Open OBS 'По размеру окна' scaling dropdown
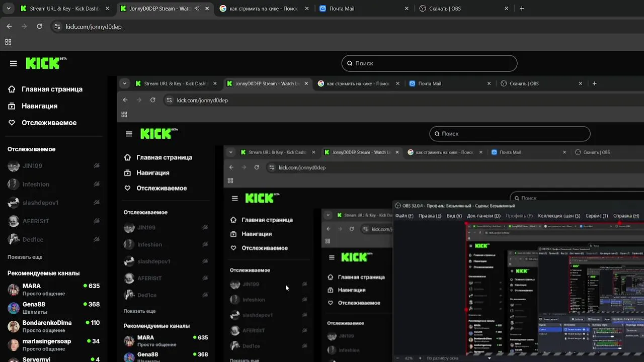 tap(459, 358)
